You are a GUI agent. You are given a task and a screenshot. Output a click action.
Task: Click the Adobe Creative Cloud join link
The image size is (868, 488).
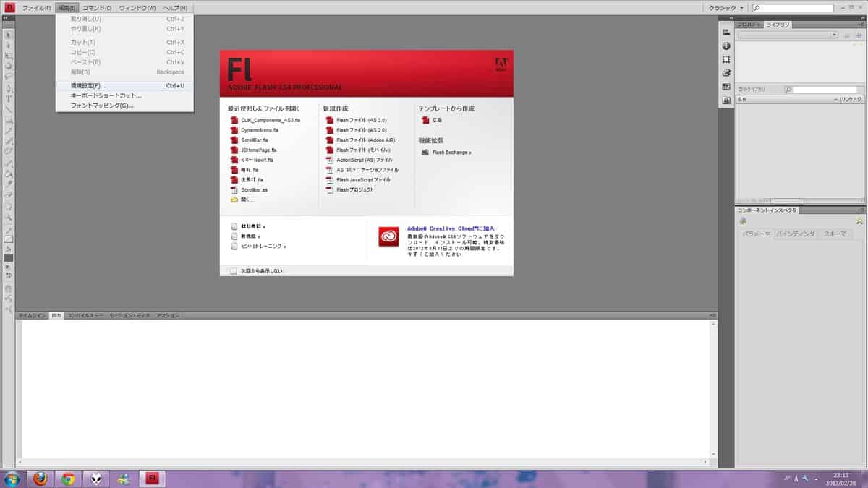tap(451, 228)
